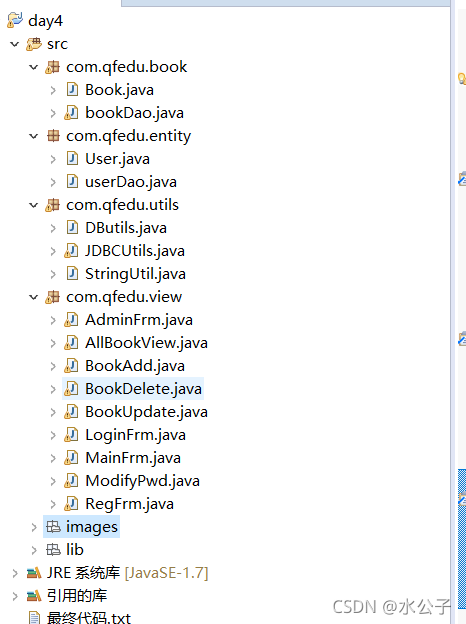Expand the BookDelete.java arrow

[x=53, y=389]
